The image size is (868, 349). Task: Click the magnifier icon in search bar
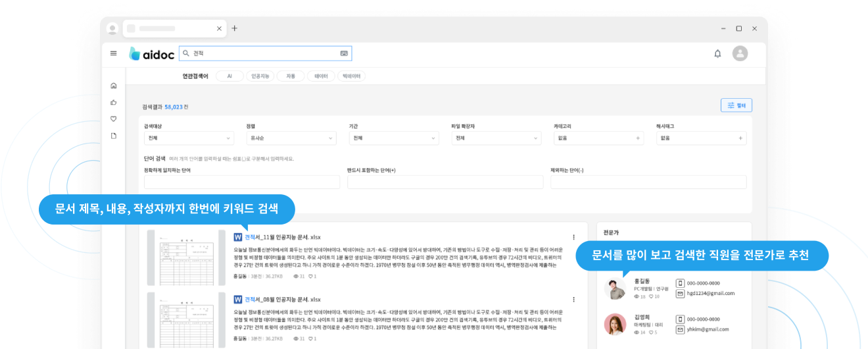[185, 53]
